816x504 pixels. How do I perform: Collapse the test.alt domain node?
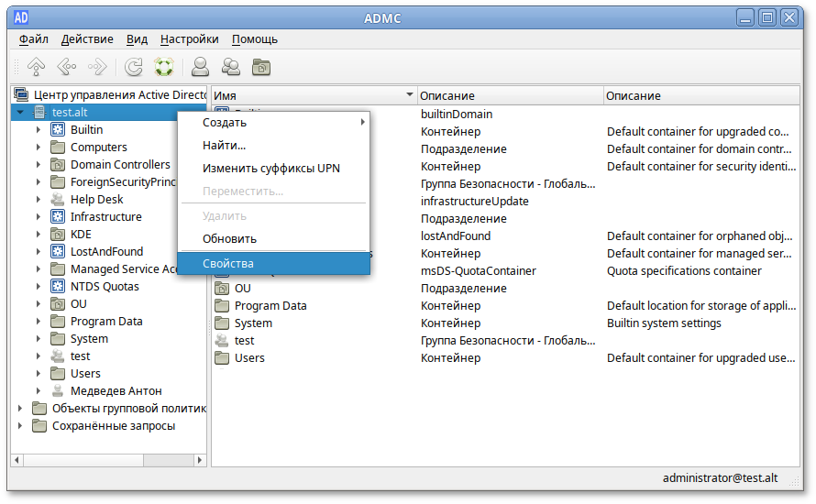click(20, 113)
